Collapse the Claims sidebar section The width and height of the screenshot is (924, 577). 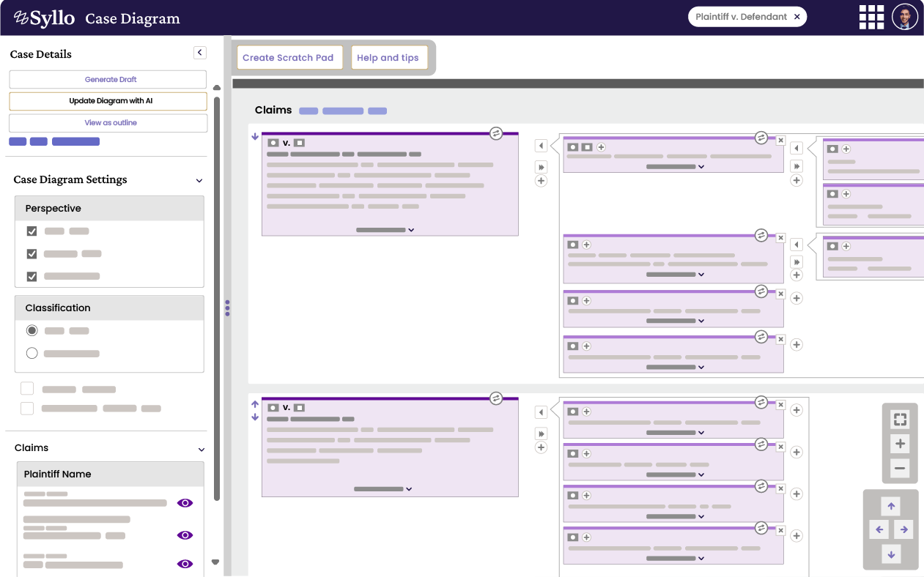[x=202, y=449]
